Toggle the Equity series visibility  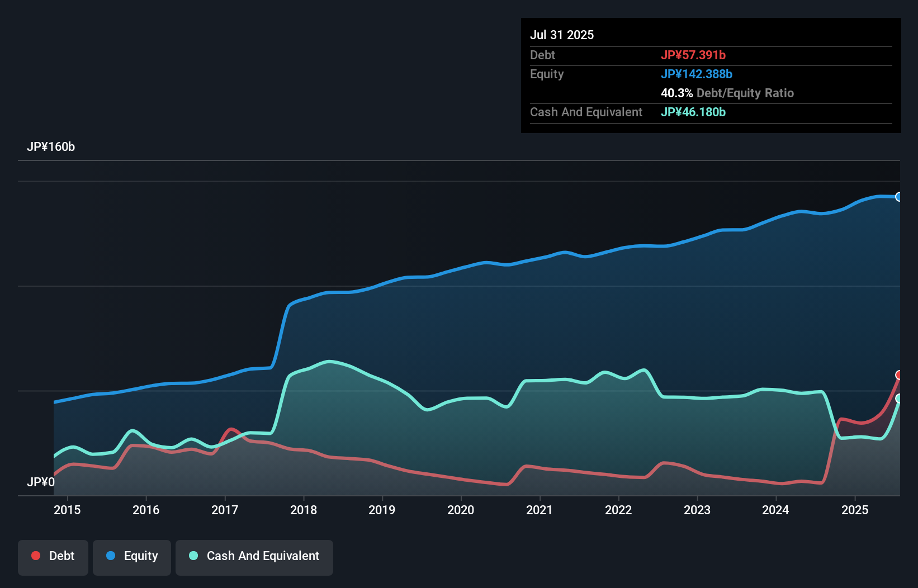pyautogui.click(x=131, y=557)
